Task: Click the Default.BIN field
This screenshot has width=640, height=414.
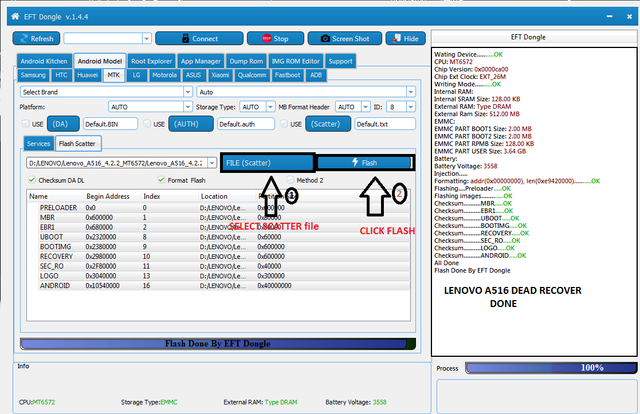Action: pyautogui.click(x=110, y=124)
